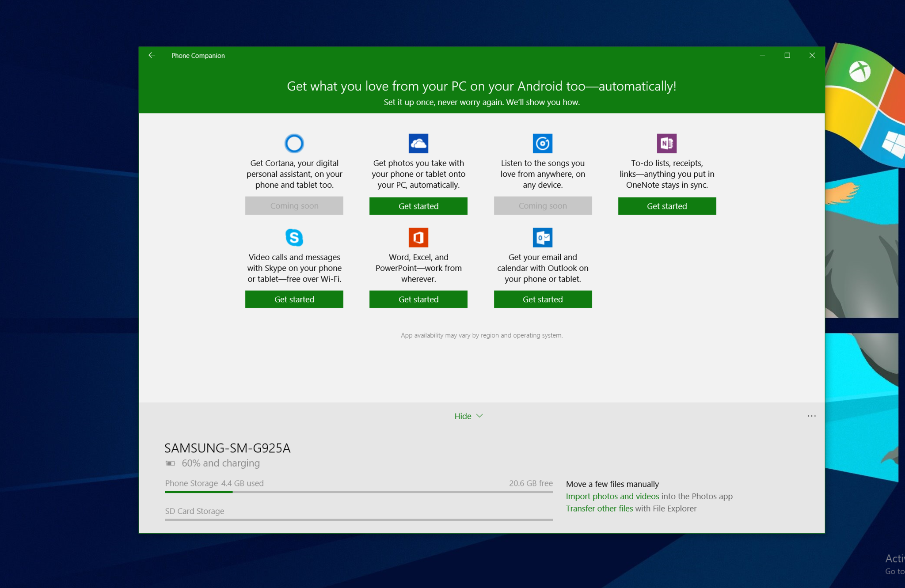Open the more options ellipsis menu

(x=812, y=416)
